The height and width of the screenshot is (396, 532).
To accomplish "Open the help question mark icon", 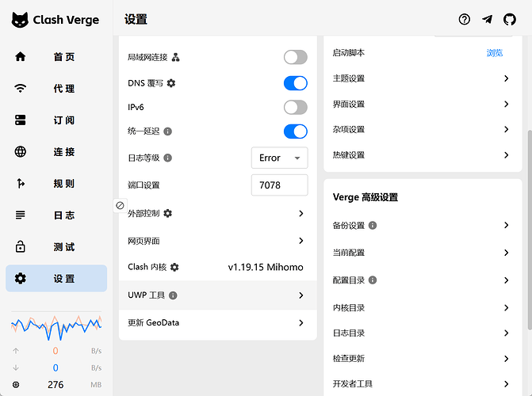I will (x=464, y=19).
